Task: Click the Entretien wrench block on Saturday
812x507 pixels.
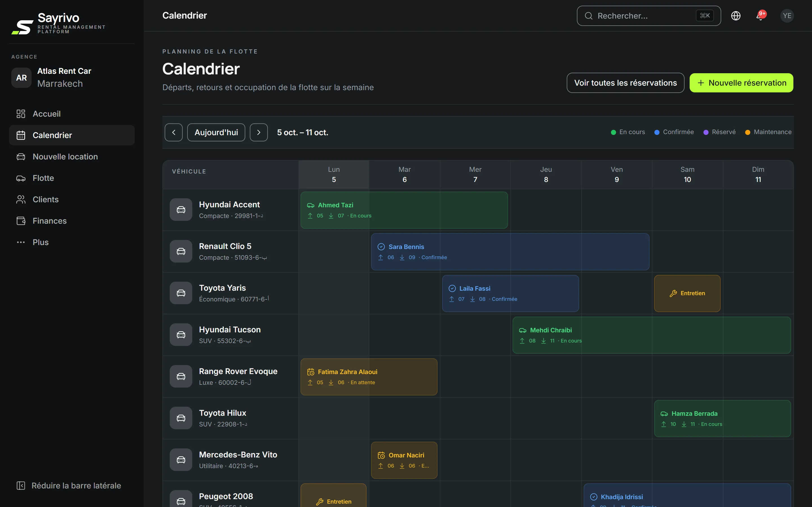Action: point(687,293)
